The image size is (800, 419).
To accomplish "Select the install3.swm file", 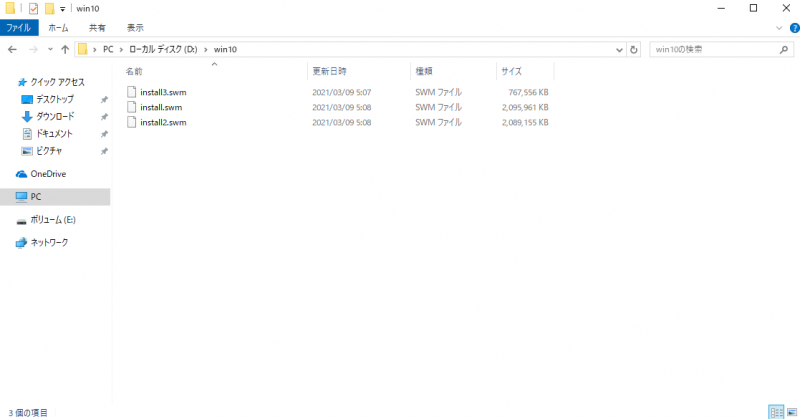I will pyautogui.click(x=163, y=92).
